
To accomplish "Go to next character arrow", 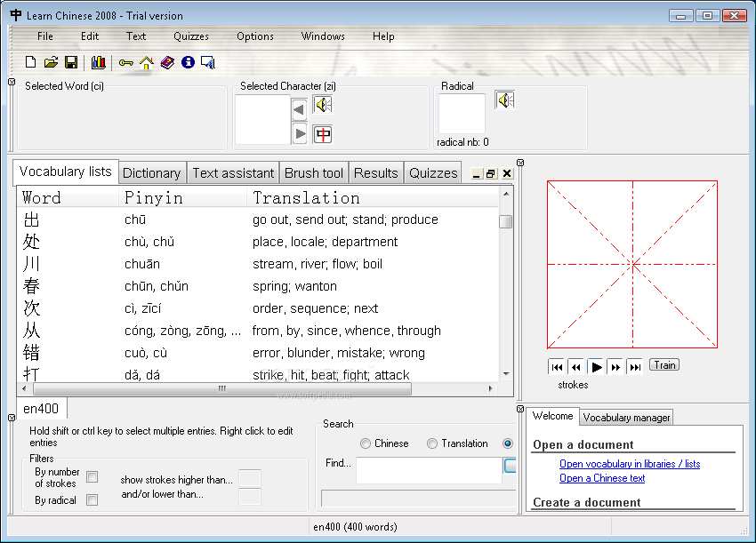I will coord(300,133).
